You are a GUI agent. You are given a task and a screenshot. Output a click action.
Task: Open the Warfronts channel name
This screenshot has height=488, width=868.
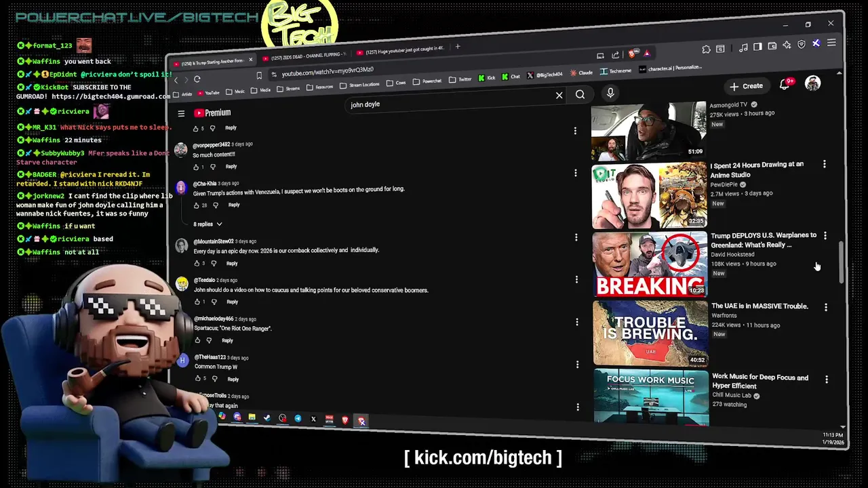point(724,316)
